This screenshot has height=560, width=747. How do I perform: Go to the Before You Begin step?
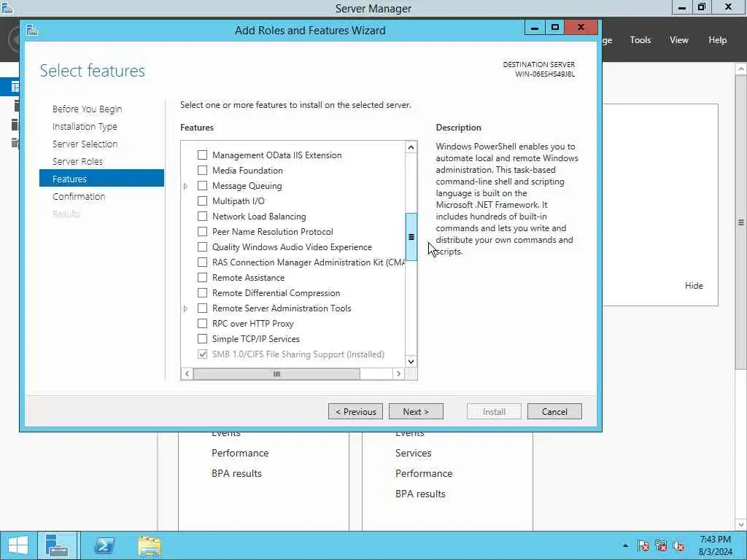(x=88, y=109)
